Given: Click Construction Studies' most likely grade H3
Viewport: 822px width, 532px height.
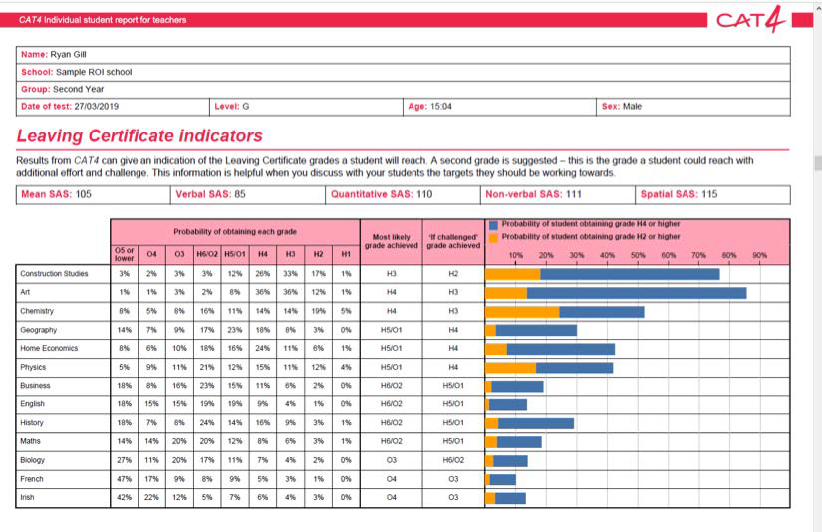Looking at the screenshot, I should (x=391, y=274).
